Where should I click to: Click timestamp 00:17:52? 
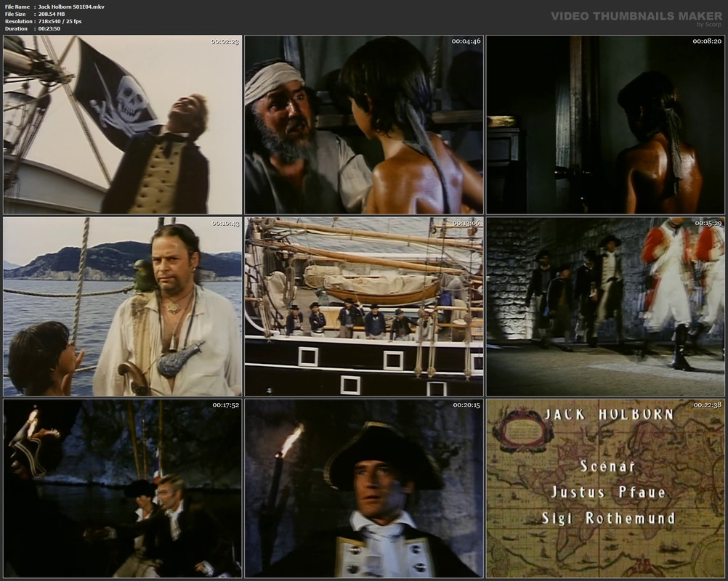[226, 405]
